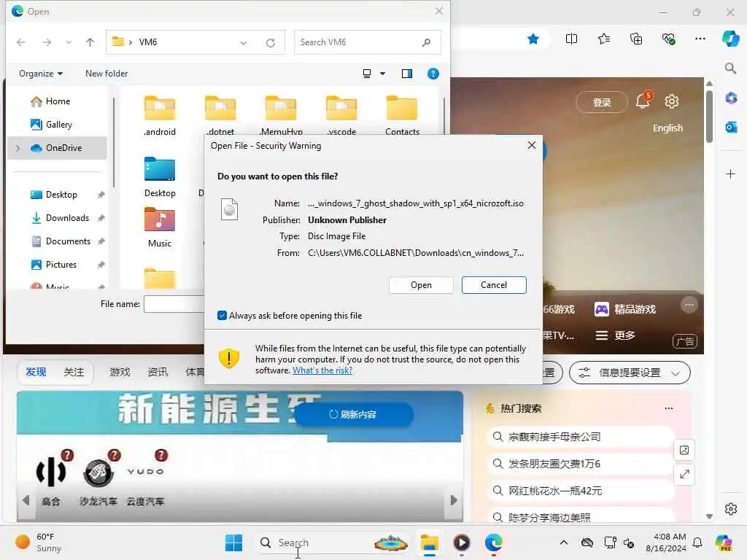Open File Explorer from the taskbar
Viewport: 747px width, 560px height.
(x=429, y=542)
